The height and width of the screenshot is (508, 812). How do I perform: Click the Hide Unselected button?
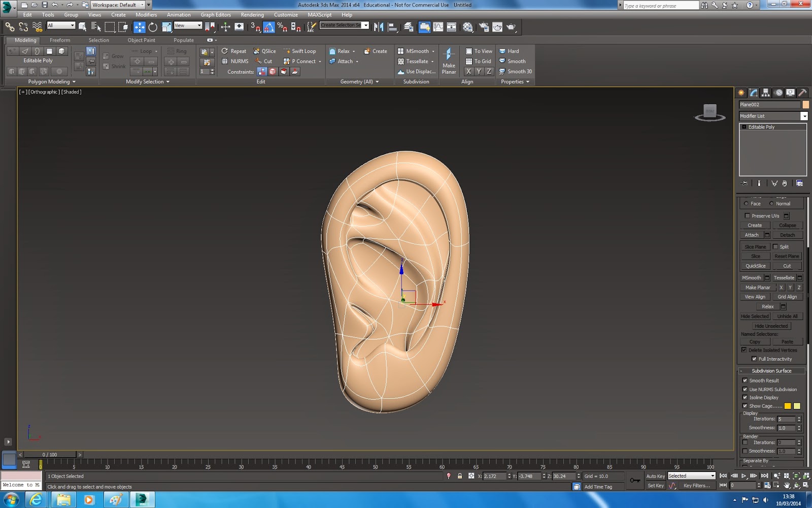tap(771, 326)
